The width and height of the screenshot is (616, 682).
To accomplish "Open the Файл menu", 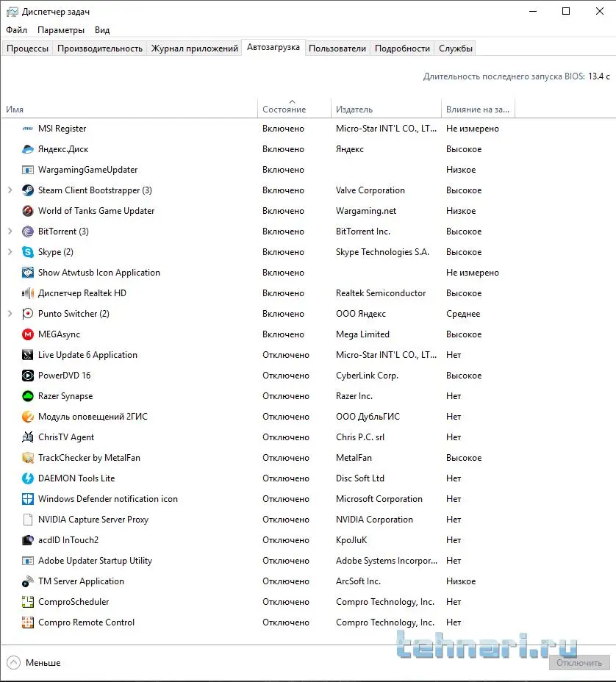I will coord(16,30).
